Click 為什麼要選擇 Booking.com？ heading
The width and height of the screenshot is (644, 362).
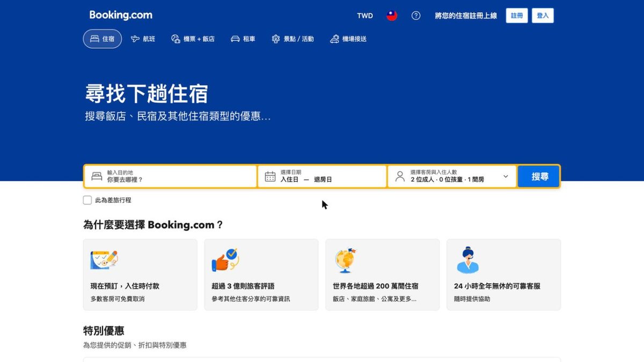153,225
